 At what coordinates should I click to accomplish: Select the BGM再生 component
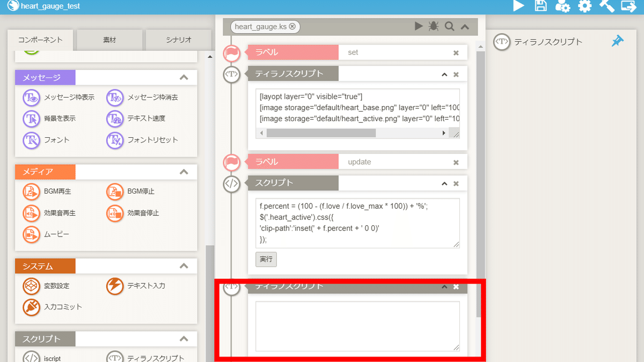(x=47, y=191)
